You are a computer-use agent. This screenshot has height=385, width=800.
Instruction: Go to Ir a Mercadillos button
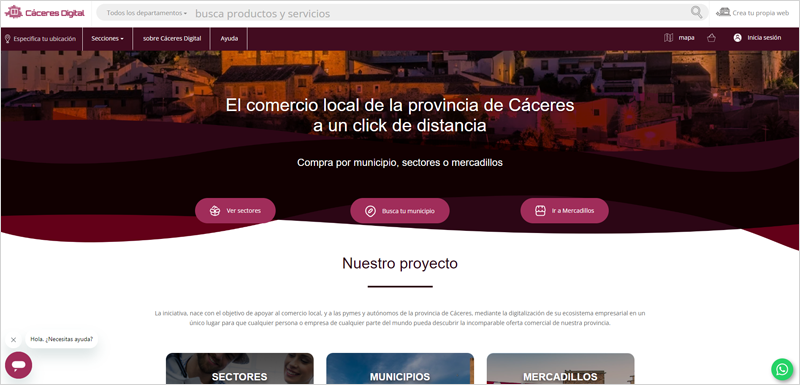(x=564, y=211)
